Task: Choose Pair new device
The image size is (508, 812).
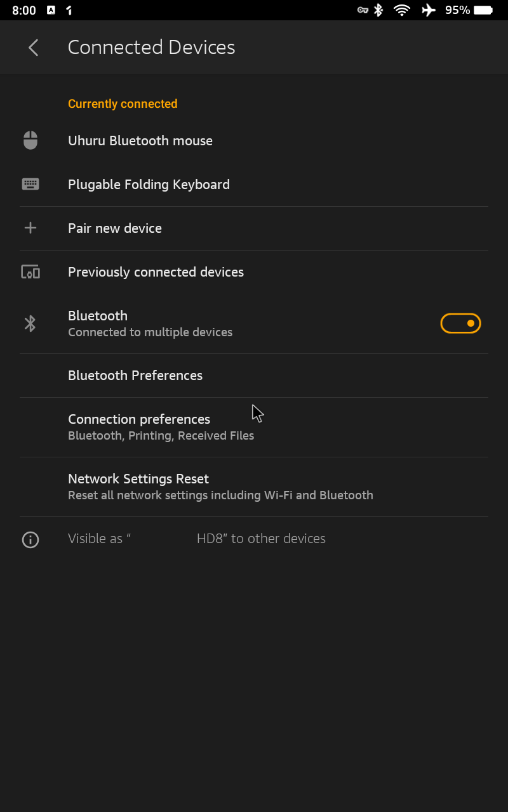Action: (x=115, y=228)
